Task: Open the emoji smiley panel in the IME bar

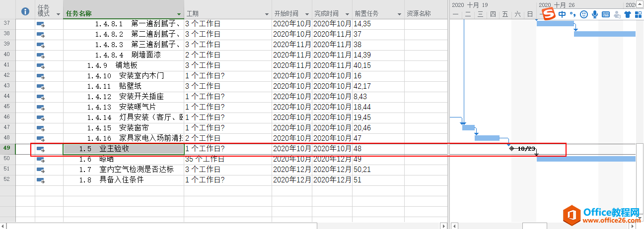Action: pyautogui.click(x=583, y=14)
